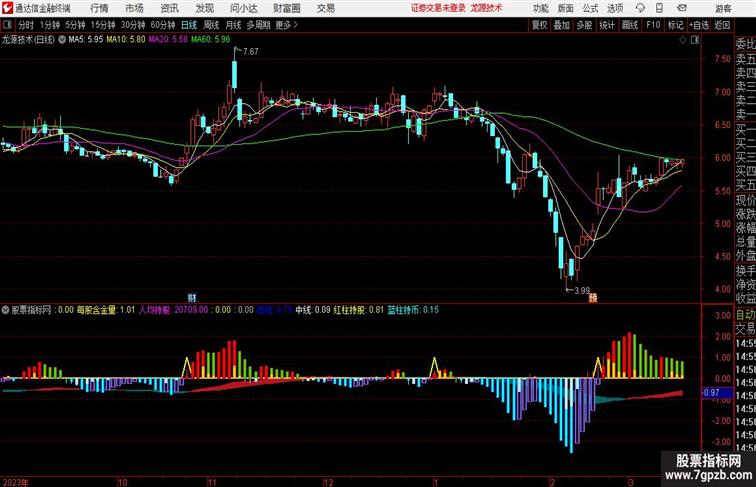Click the 7.67 high price label

[x=251, y=51]
